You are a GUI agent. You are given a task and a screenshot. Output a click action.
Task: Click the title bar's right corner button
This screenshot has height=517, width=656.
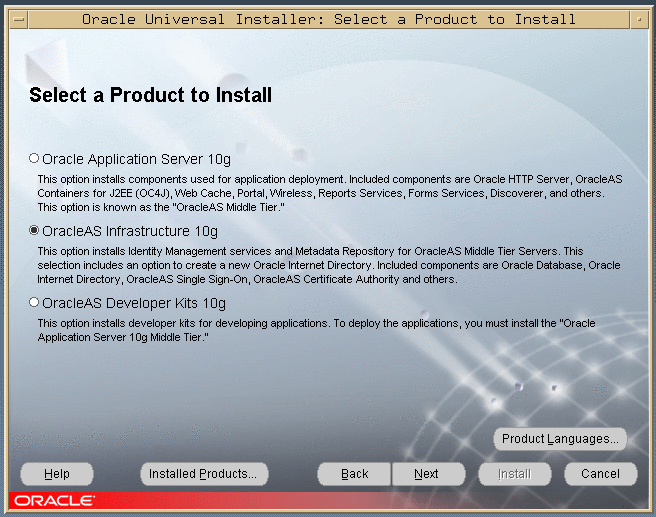click(x=639, y=19)
